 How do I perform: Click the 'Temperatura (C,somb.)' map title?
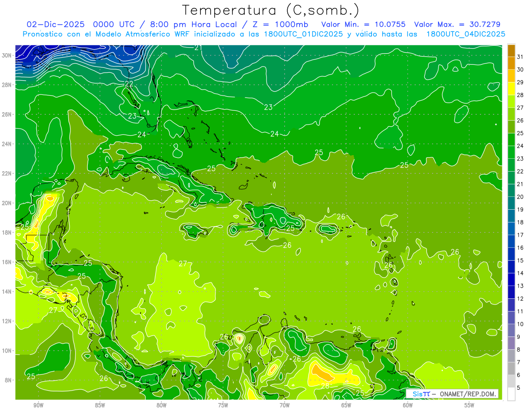(271, 10)
